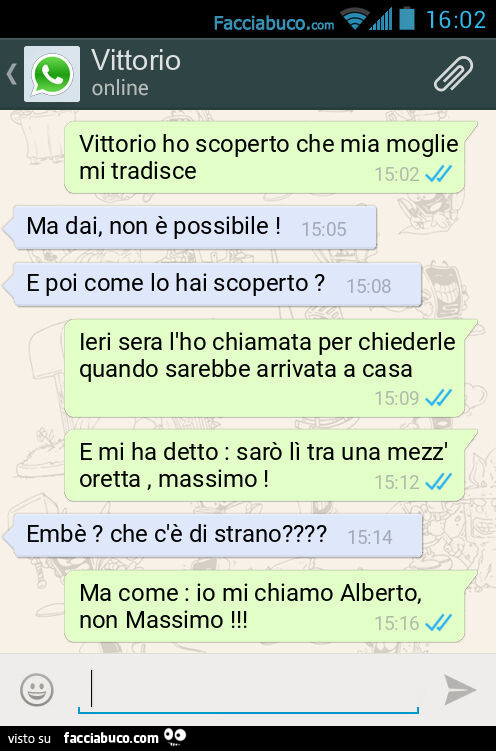
Task: Focus the message text input field
Action: tap(248, 692)
